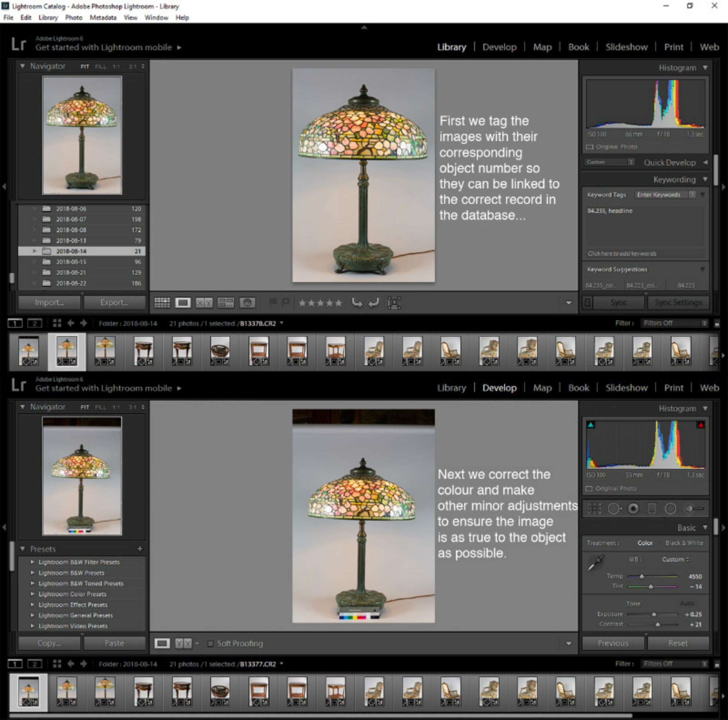Select the Crop Overlay tool
The width and height of the screenshot is (728, 720).
click(x=594, y=509)
